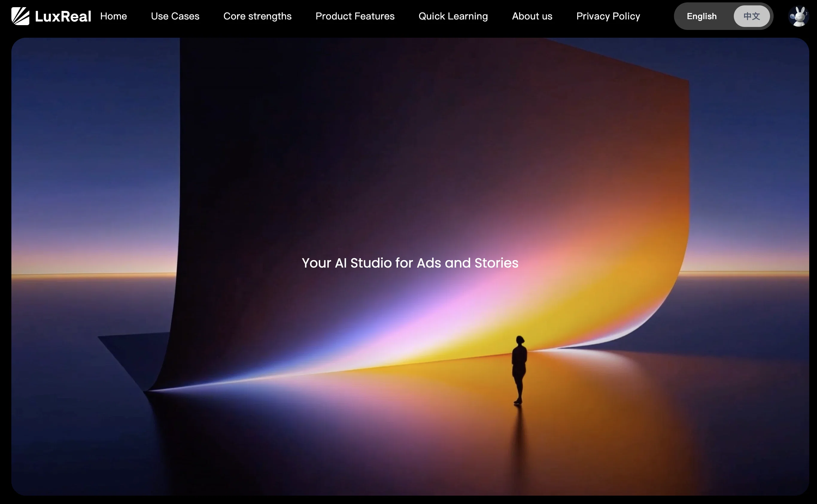The height and width of the screenshot is (504, 817).
Task: Click the hero banner image
Action: 410,266
